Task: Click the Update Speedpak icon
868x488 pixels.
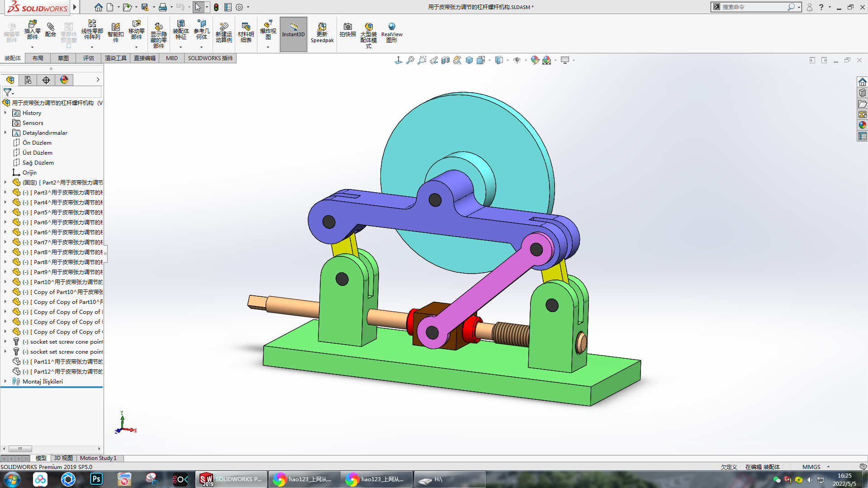Action: pyautogui.click(x=322, y=33)
